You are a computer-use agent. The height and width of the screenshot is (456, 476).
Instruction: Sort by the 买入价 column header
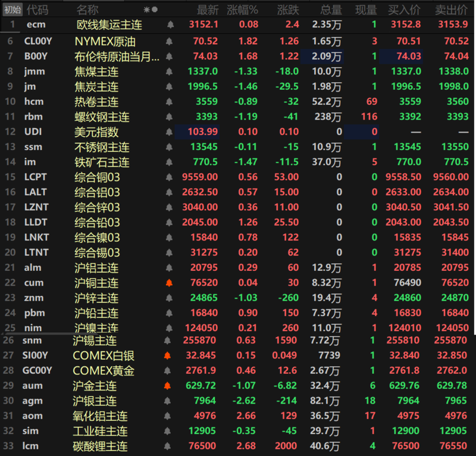pyautogui.click(x=404, y=10)
